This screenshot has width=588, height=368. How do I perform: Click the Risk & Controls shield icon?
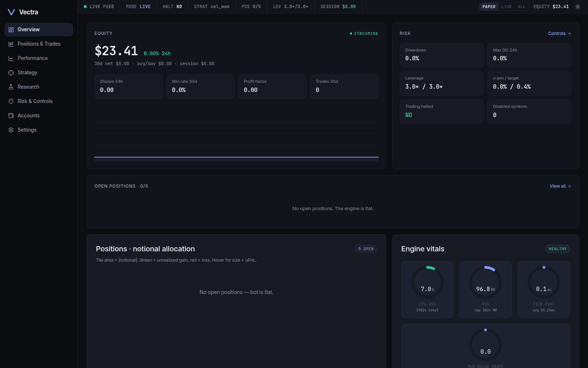point(11,102)
